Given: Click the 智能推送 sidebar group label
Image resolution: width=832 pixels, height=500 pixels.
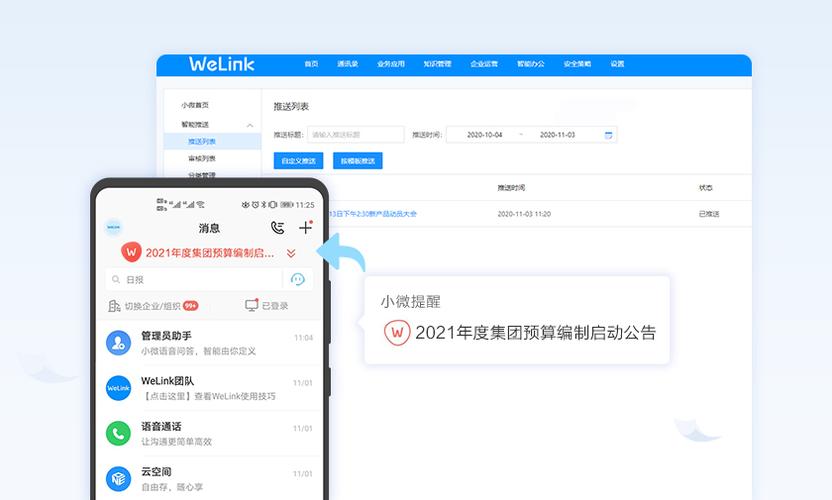Looking at the screenshot, I should [195, 124].
